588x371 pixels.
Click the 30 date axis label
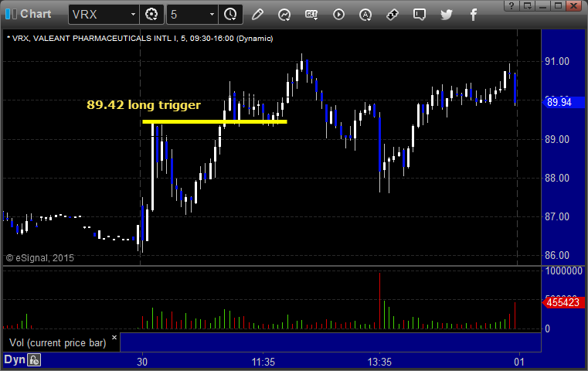click(142, 362)
